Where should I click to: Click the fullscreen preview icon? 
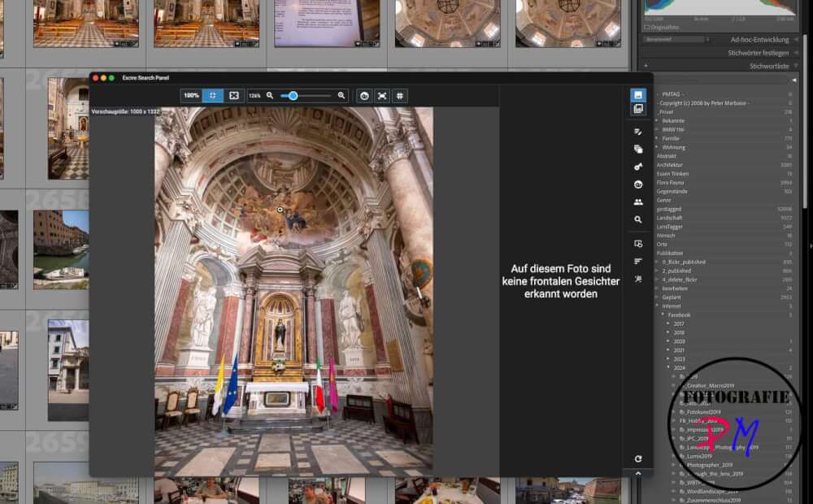point(382,95)
